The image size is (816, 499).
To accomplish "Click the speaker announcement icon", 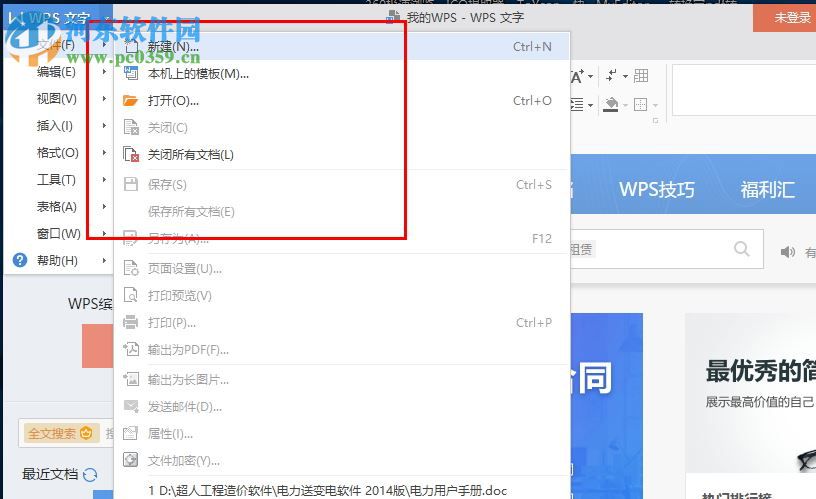I will pyautogui.click(x=788, y=252).
